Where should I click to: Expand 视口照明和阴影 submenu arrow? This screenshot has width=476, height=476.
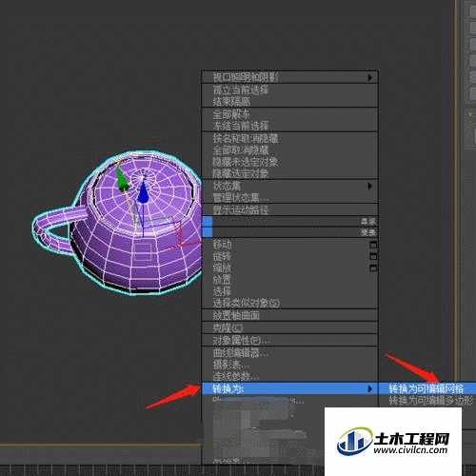point(369,77)
